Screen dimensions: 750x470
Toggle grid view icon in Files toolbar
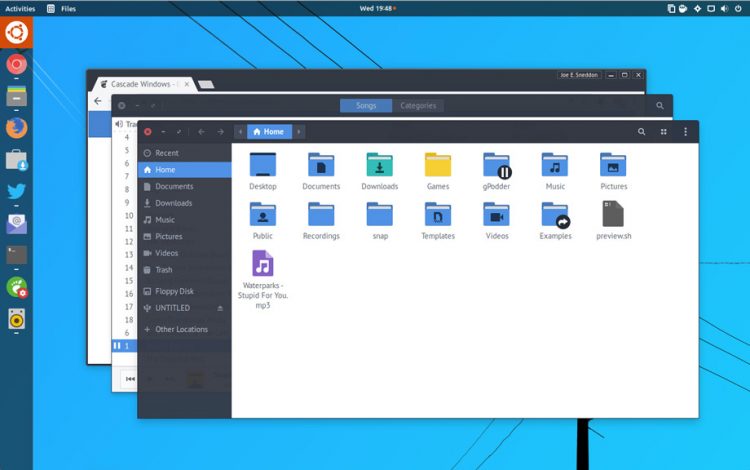pyautogui.click(x=663, y=131)
